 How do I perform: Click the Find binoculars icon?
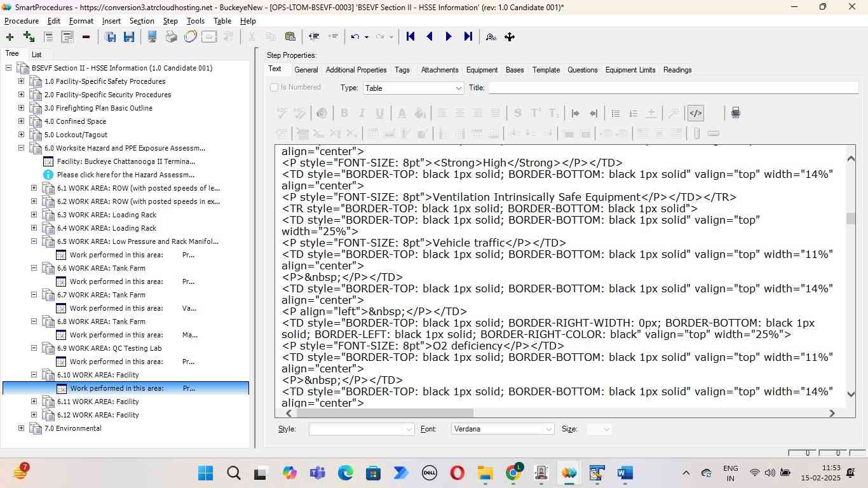point(491,37)
